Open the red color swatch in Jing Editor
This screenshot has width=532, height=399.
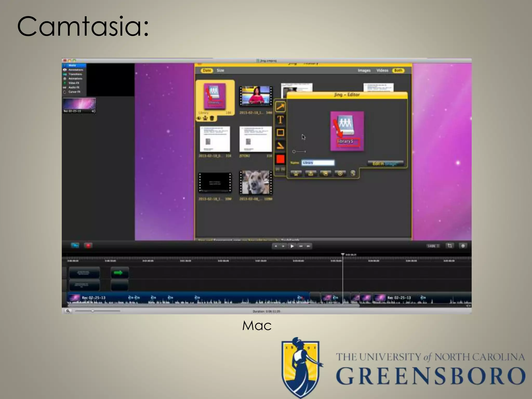pos(280,159)
